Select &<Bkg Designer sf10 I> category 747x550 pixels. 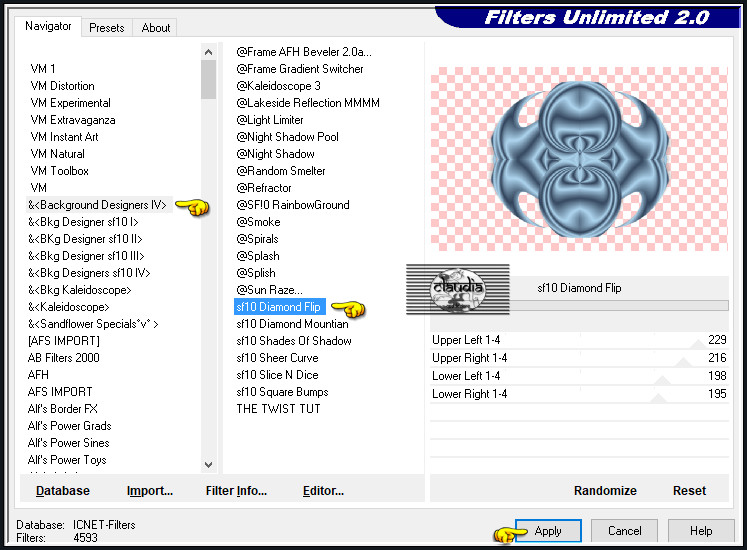[83, 222]
